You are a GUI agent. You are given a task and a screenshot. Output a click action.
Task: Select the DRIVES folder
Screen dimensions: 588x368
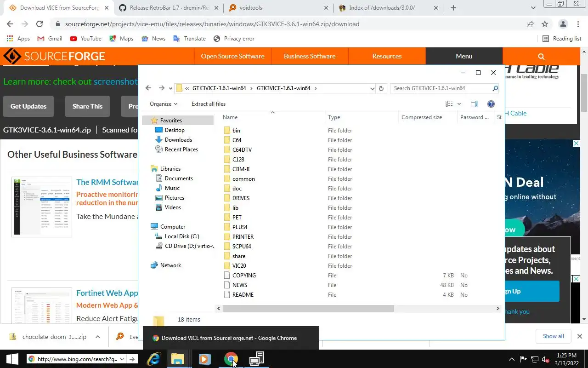click(241, 198)
